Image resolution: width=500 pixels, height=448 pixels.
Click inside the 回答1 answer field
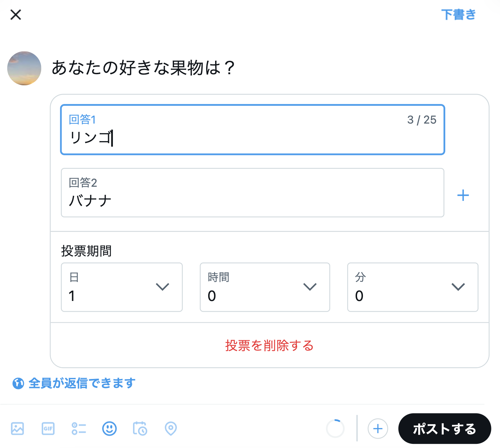[x=252, y=129]
